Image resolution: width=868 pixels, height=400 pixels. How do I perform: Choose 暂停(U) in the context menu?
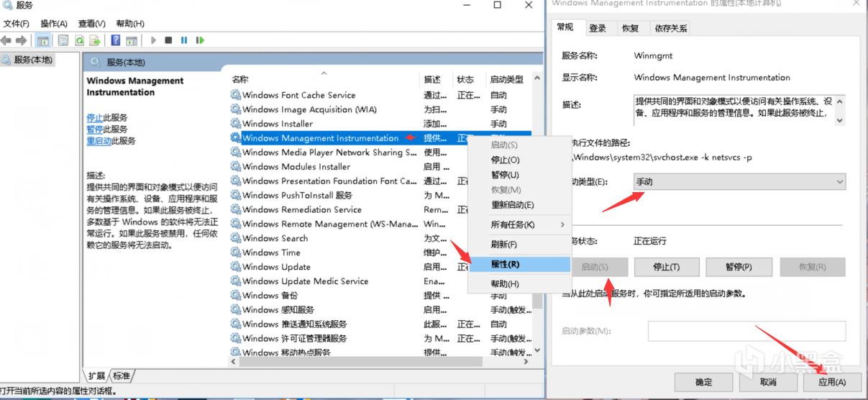tap(518, 175)
